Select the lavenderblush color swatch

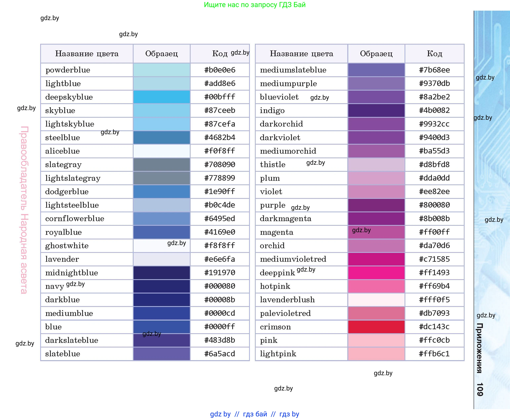(x=376, y=300)
